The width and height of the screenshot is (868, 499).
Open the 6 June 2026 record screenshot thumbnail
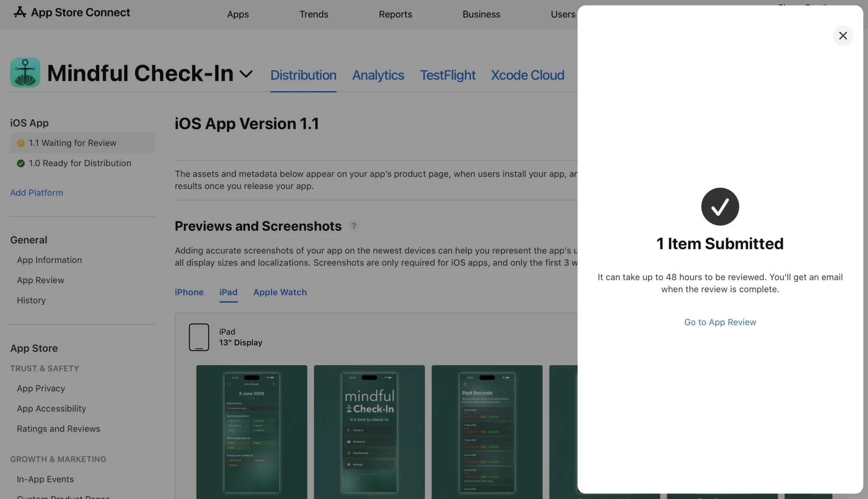(x=252, y=432)
